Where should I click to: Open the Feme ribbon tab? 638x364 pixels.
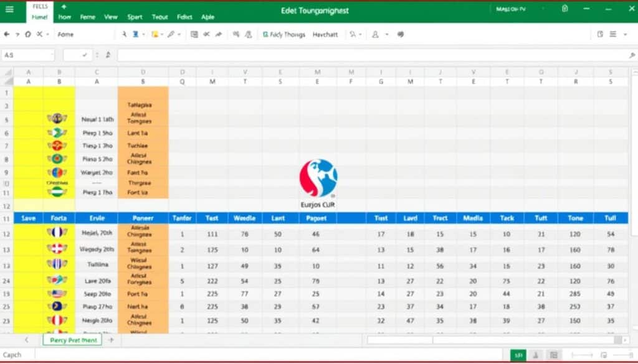87,17
